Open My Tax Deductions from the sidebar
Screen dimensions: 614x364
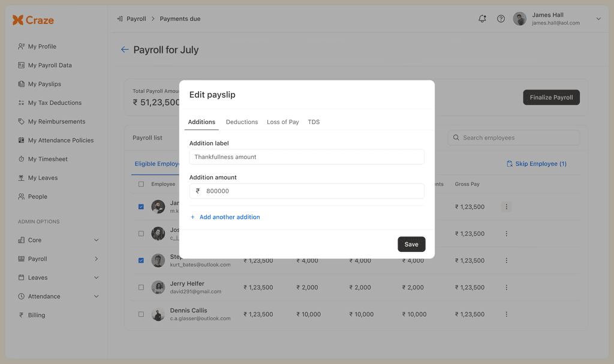coord(20,103)
